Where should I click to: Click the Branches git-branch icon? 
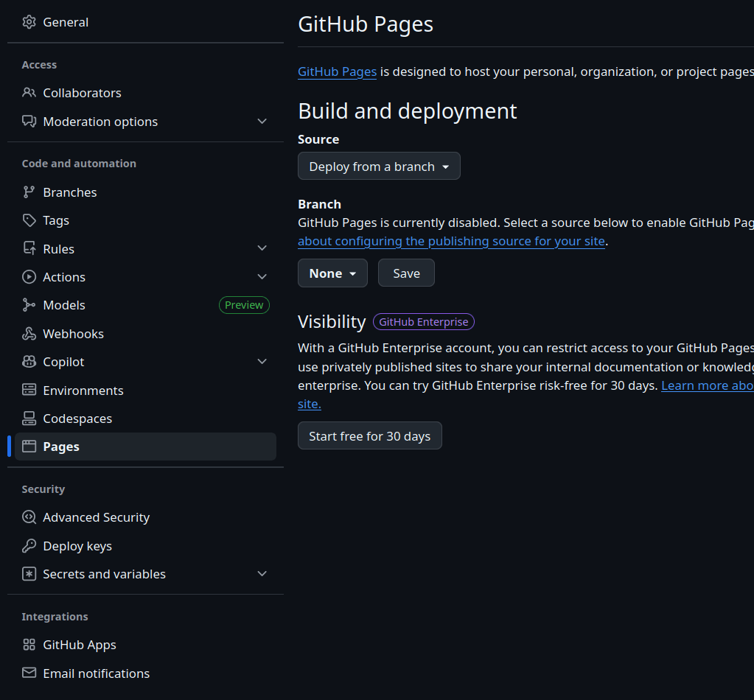[x=29, y=192]
